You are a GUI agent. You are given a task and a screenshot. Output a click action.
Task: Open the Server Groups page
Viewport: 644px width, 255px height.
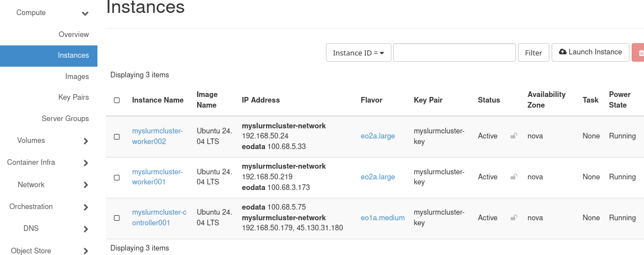tap(65, 118)
